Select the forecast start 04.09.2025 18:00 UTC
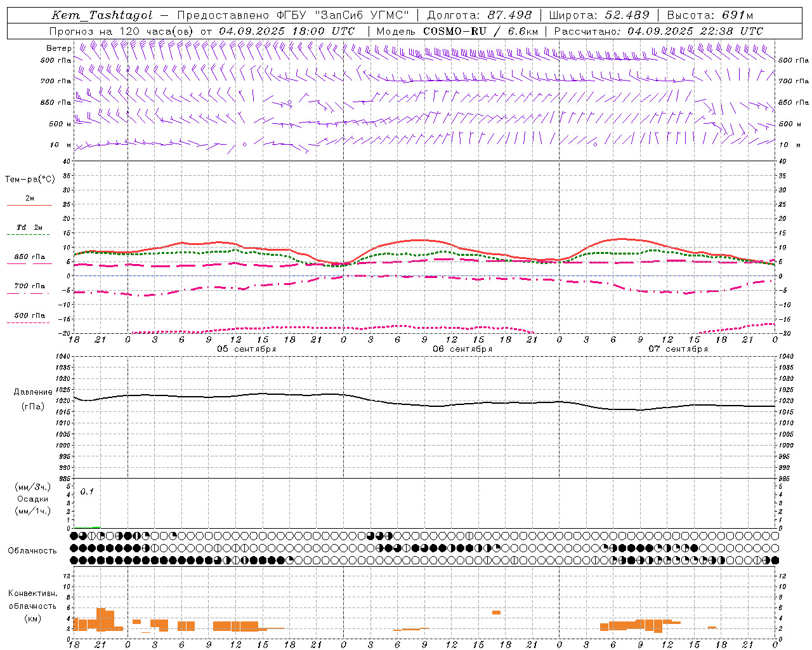 point(287,31)
